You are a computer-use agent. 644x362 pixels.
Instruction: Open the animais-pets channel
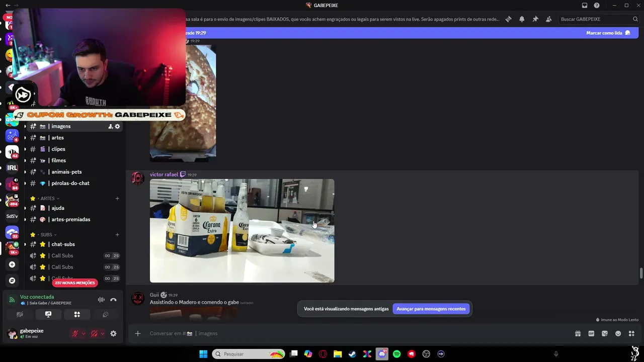pos(74,172)
